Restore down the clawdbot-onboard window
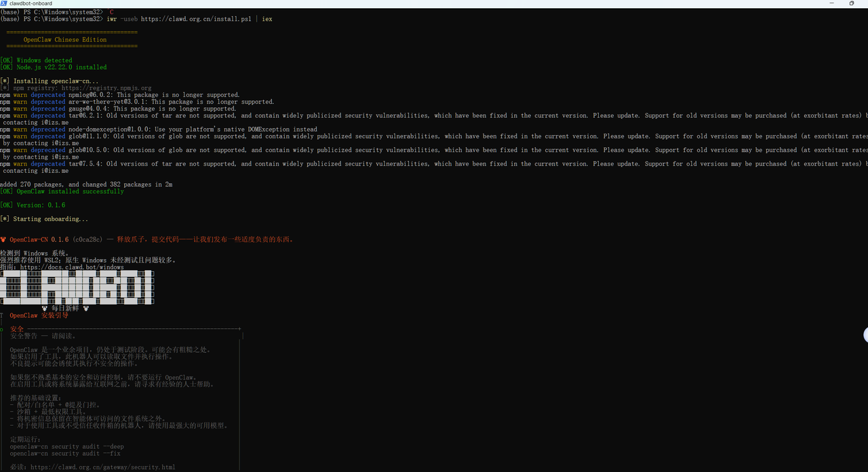Viewport: 868px width, 472px height. click(852, 3)
